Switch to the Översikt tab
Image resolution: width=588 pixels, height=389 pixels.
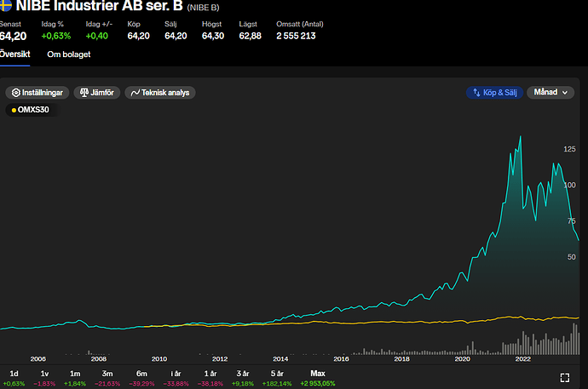[x=14, y=54]
